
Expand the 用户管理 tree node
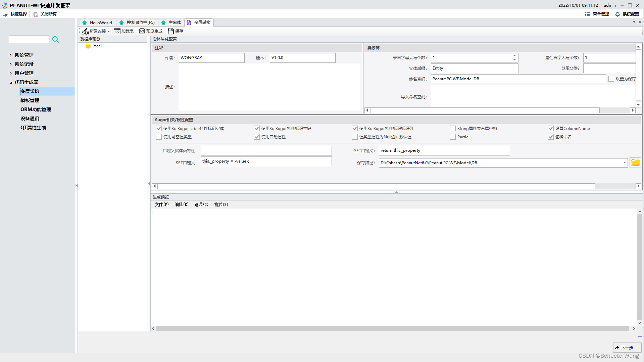(x=10, y=73)
